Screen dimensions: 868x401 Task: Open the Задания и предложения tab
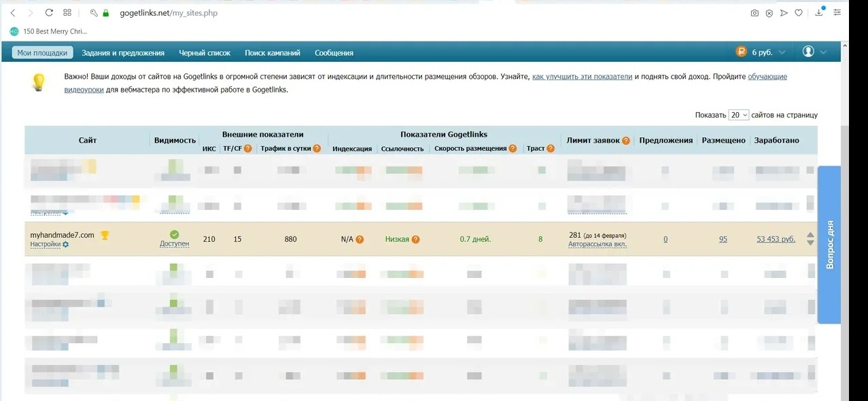point(123,52)
